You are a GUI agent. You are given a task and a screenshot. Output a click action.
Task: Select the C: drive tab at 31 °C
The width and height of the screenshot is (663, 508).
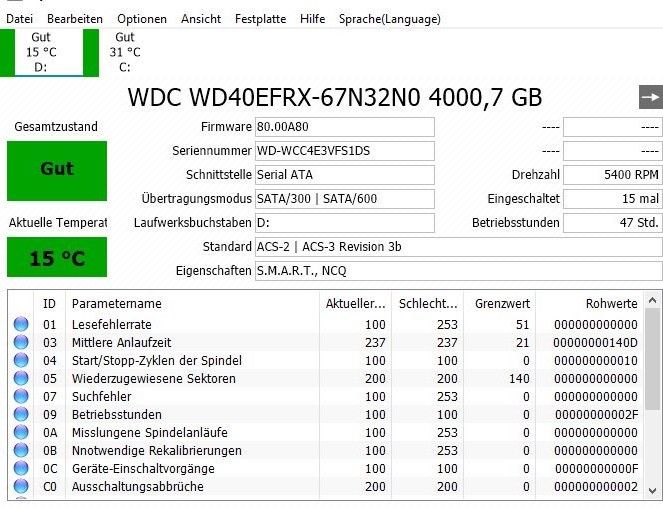[125, 52]
